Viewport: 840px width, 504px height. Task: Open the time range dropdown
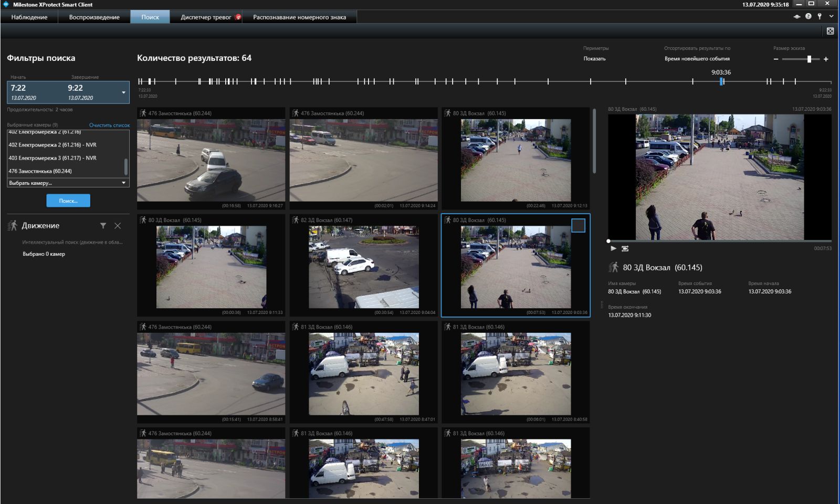pos(124,92)
